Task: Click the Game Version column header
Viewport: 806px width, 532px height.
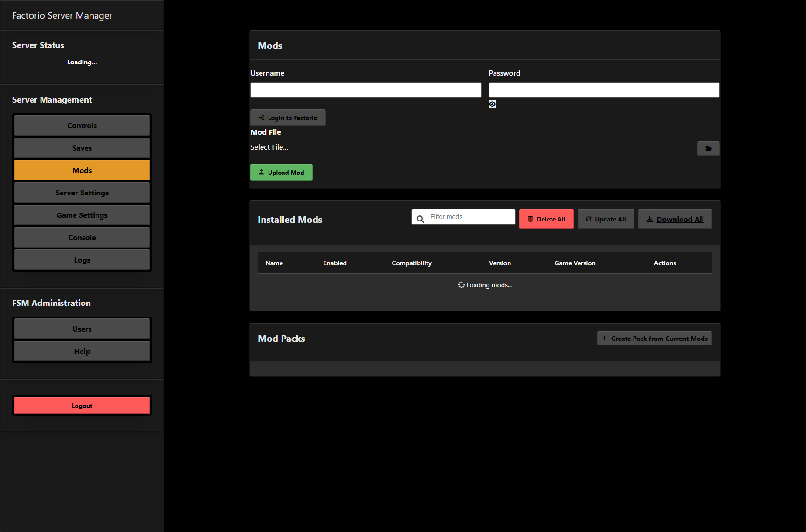Action: (575, 263)
